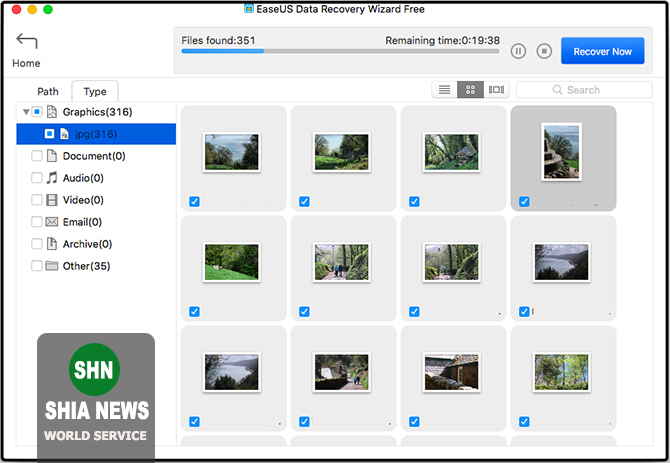Switch to the Type tab
Screen dimensions: 670x463
pyautogui.click(x=95, y=91)
